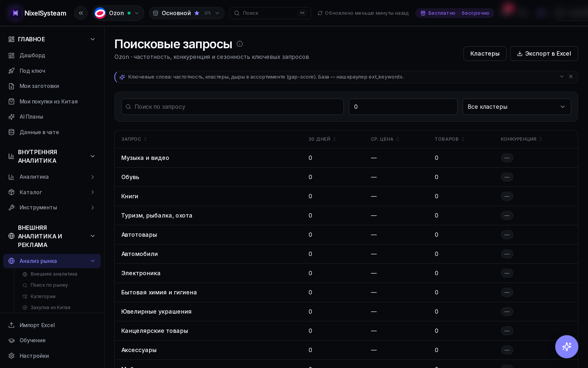This screenshot has width=588, height=368.
Task: Click the star icon next to Основной
Action: click(x=197, y=13)
